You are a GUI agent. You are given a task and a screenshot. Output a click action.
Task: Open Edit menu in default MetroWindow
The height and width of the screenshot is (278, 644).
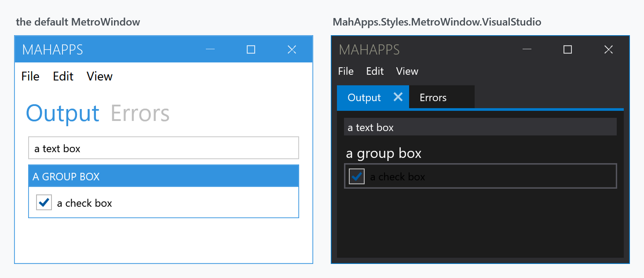point(63,77)
